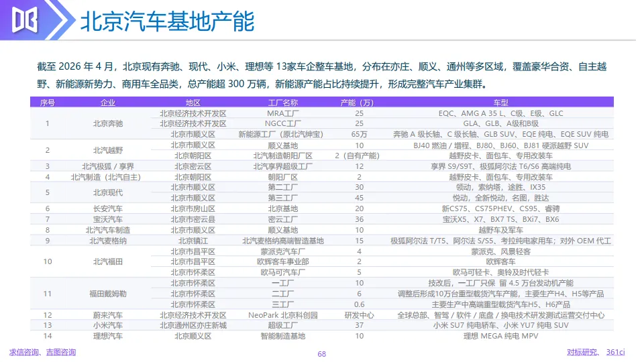Select the 北汽极狐 / 享界 cell
Screen dimensions: 644x362
107,166
